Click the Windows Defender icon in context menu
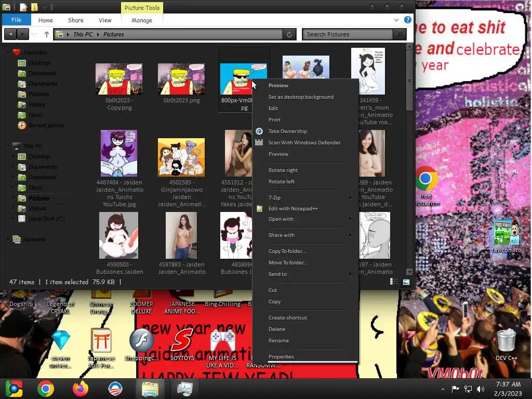 tap(259, 142)
